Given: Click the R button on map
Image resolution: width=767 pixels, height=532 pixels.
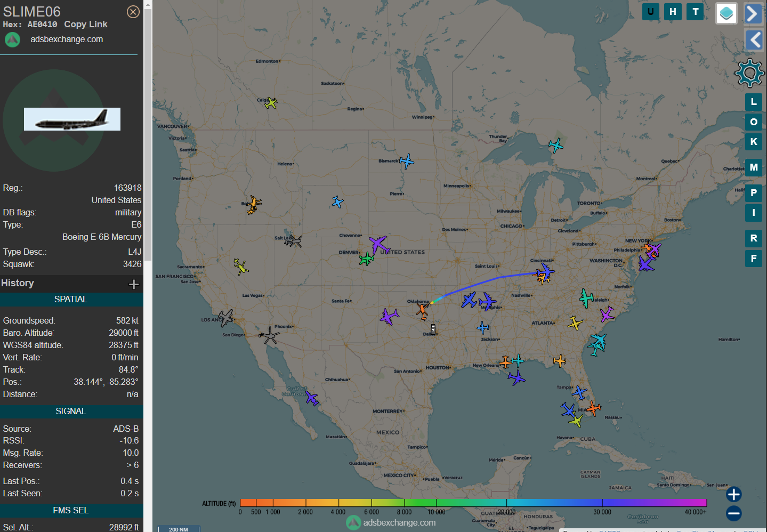Looking at the screenshot, I should point(754,238).
